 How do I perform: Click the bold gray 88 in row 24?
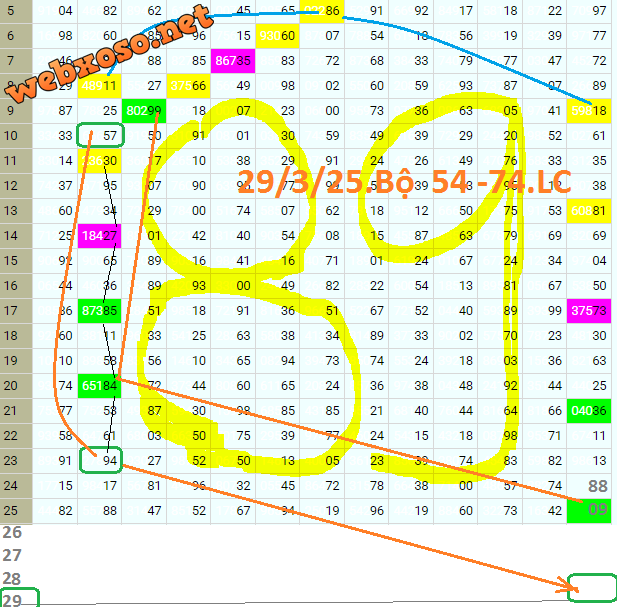click(598, 485)
